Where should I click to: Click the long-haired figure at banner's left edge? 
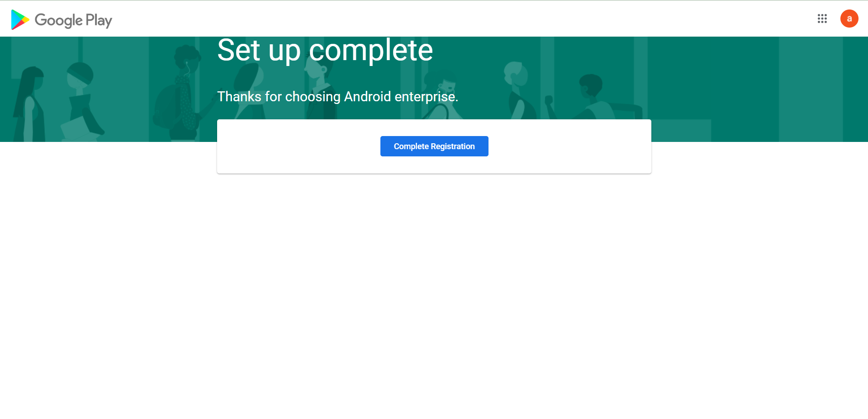click(30, 104)
